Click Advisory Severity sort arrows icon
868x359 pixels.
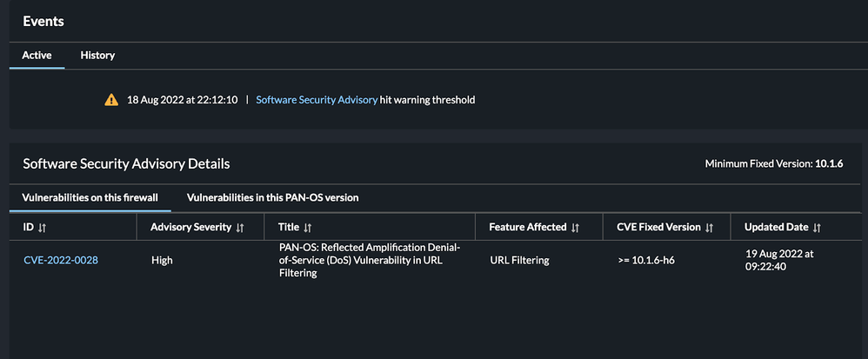point(240,228)
